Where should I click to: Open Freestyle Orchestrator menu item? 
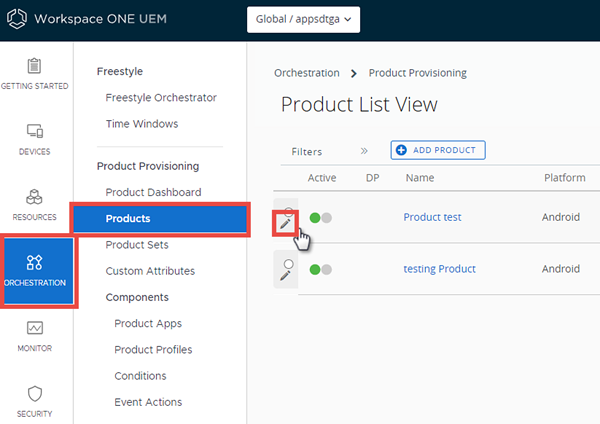(161, 98)
